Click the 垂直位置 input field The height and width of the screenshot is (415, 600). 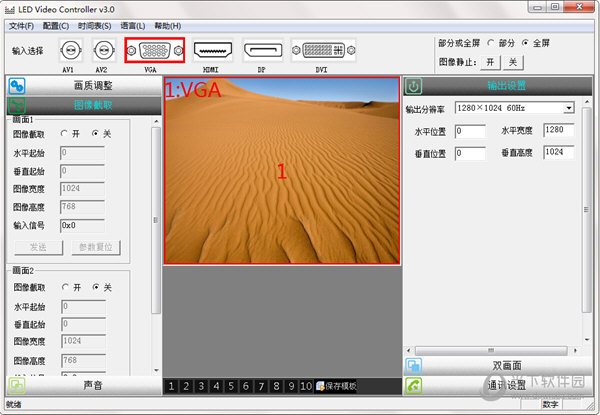coord(470,153)
